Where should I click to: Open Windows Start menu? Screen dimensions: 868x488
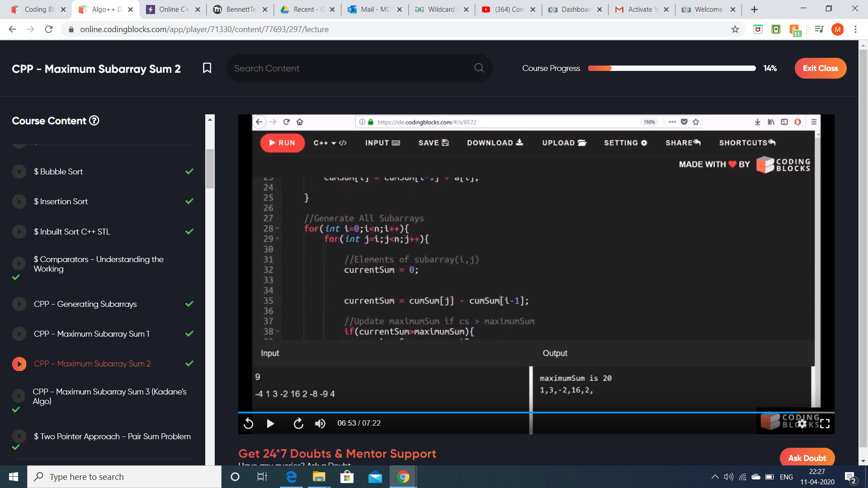pyautogui.click(x=14, y=477)
